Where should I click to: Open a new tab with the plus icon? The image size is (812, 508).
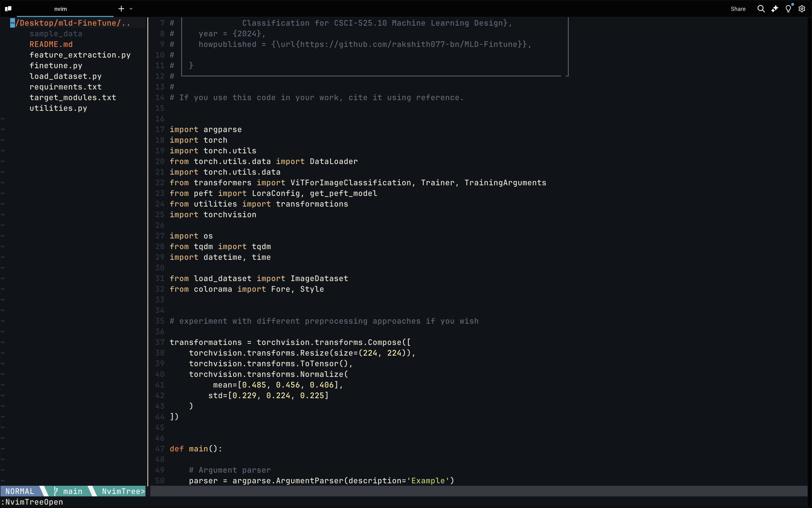122,9
